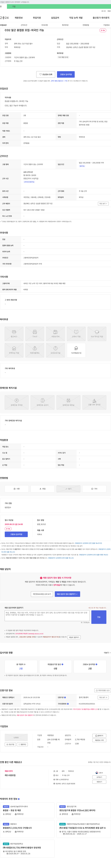Expand 지도 보기 in 인증기관 정보

(x=103, y=697)
